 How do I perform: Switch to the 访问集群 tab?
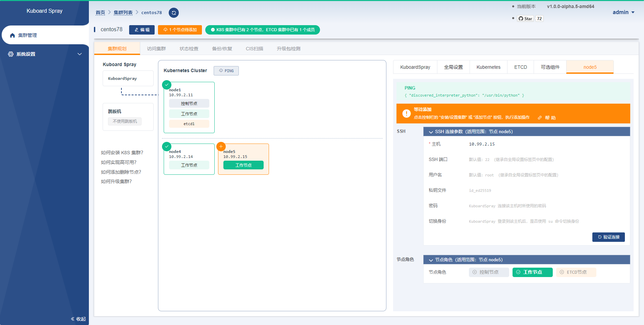pyautogui.click(x=156, y=49)
